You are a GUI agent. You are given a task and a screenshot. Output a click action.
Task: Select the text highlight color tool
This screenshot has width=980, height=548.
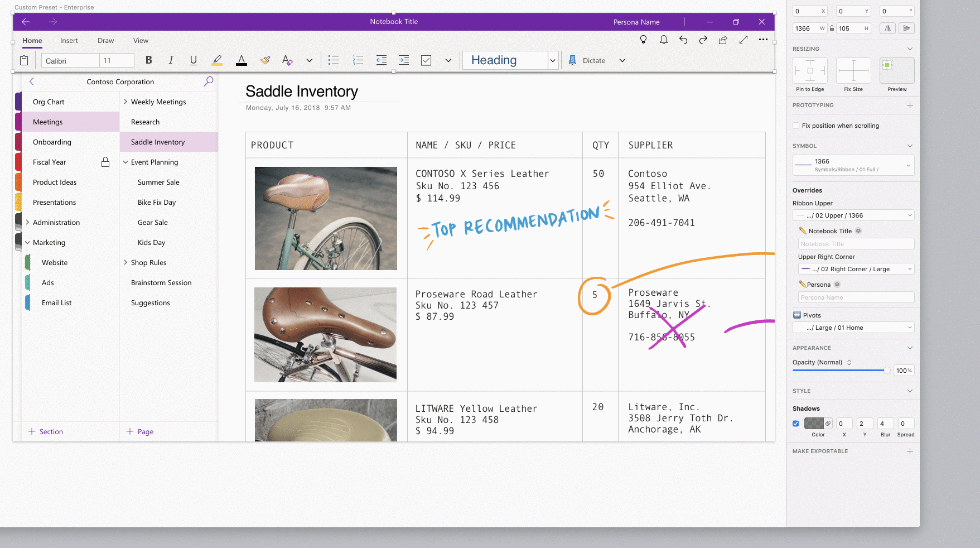(x=217, y=60)
